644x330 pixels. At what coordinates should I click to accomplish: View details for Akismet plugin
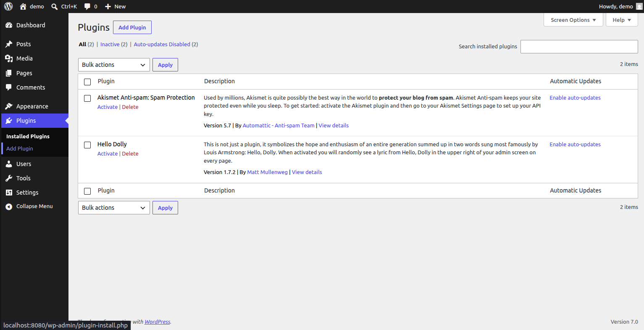334,125
